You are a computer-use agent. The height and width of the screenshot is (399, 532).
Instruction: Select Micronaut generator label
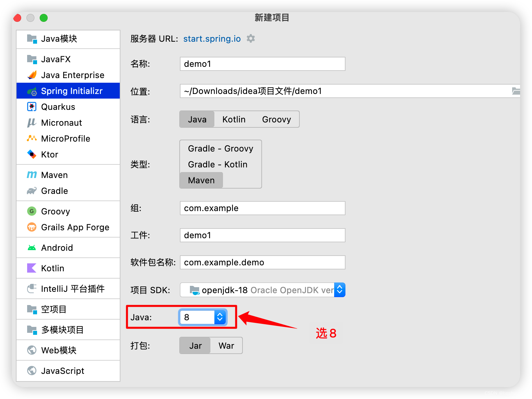click(62, 123)
